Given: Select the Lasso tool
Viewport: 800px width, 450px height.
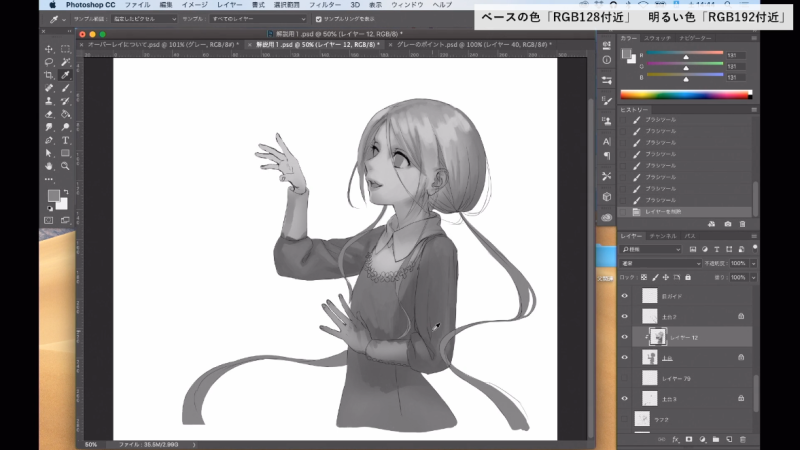Looking at the screenshot, I should point(49,62).
